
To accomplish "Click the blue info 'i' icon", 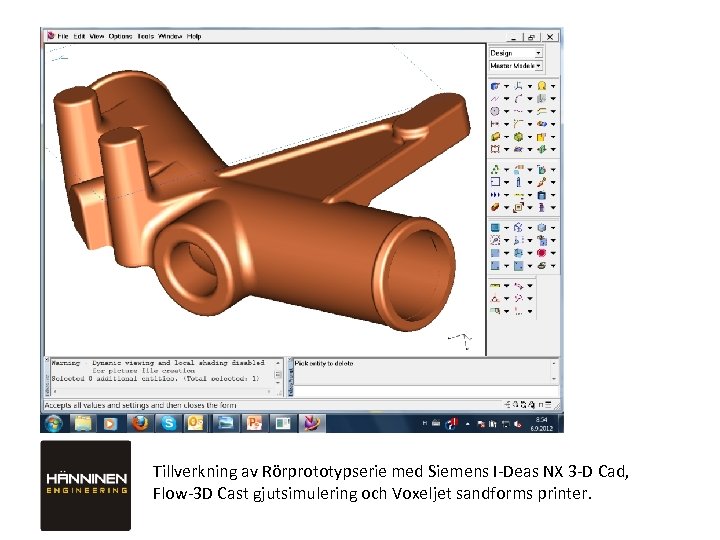I will click(x=518, y=182).
